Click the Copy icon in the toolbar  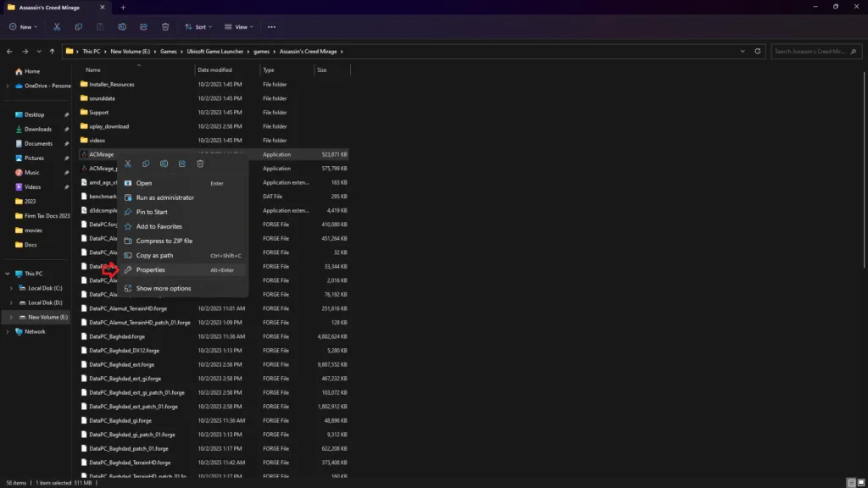(x=79, y=26)
